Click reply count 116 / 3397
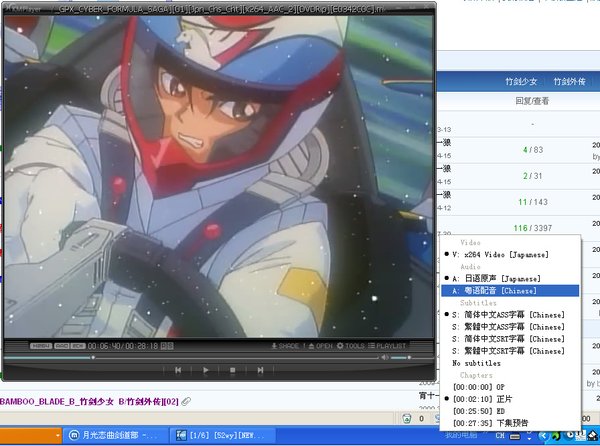Viewport: 600px width, 446px height. (533, 228)
